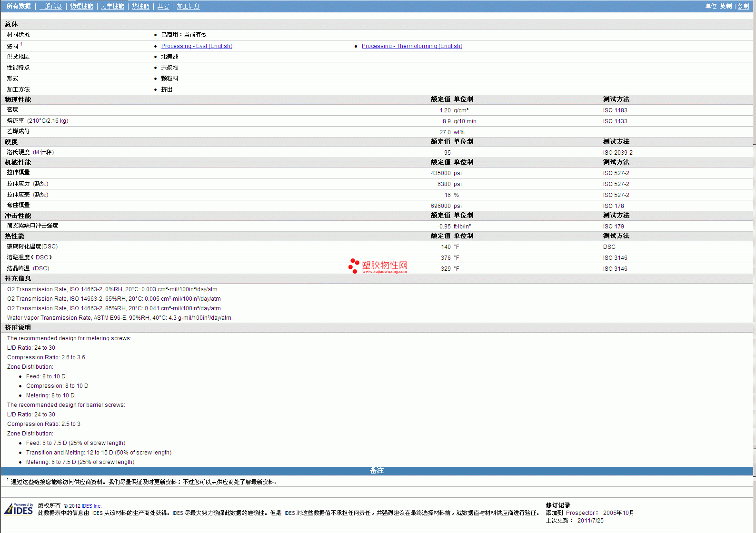Open Processing - Thermoforming (English) link
The width and height of the screenshot is (756, 533).
tap(412, 46)
